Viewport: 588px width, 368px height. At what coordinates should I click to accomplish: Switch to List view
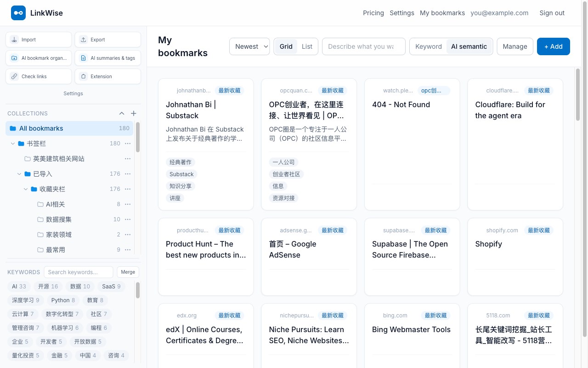tap(307, 46)
